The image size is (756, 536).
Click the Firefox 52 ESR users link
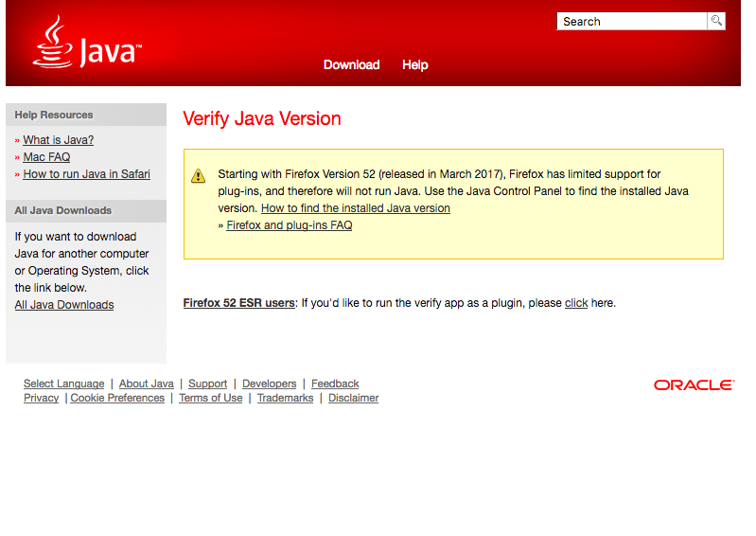[239, 303]
